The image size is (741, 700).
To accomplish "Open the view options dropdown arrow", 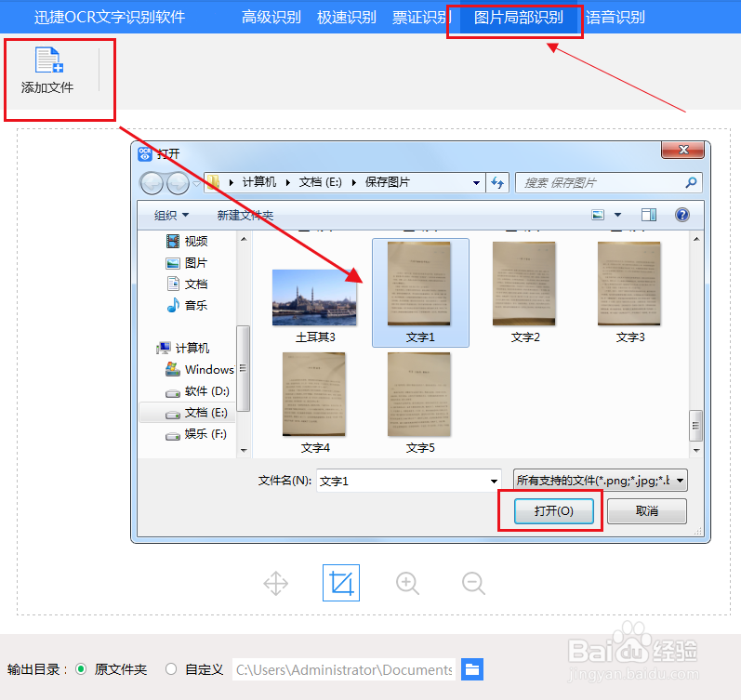I will [x=617, y=215].
